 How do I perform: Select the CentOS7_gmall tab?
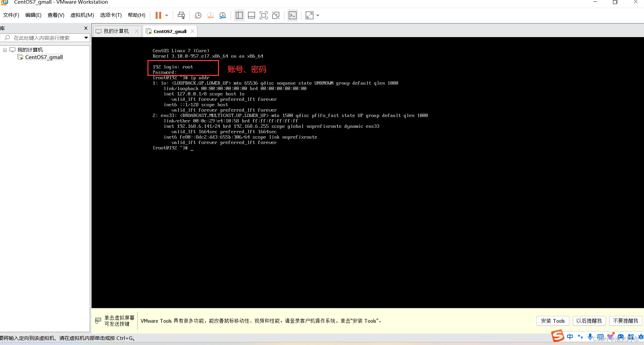click(x=170, y=31)
